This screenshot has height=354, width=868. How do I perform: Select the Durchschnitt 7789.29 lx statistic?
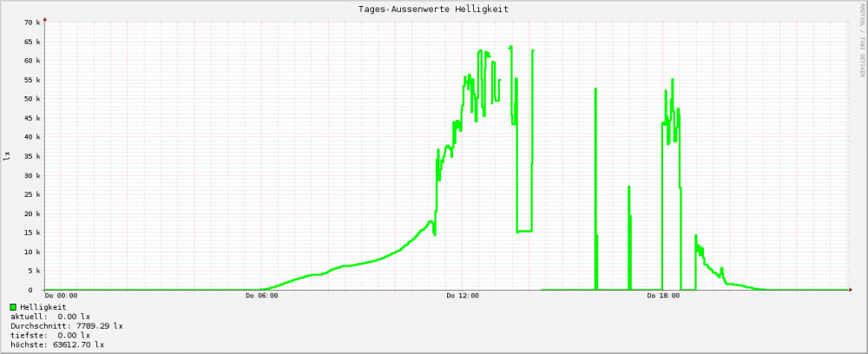click(x=66, y=326)
